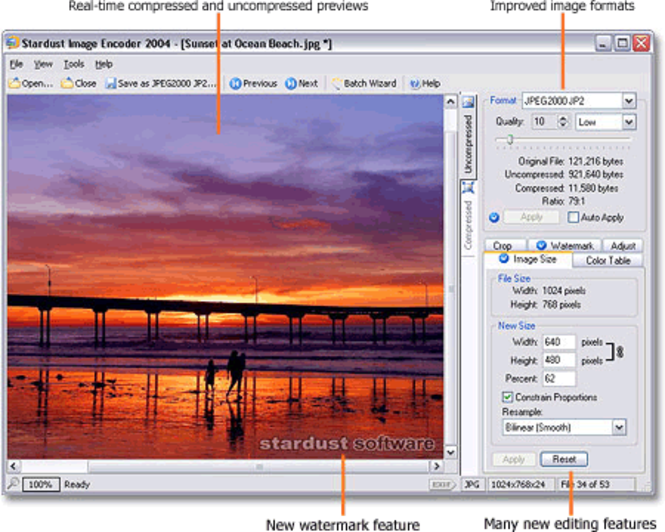Viewport: 665px width, 532px height.
Task: Open the Tools menu
Action: coord(74,64)
